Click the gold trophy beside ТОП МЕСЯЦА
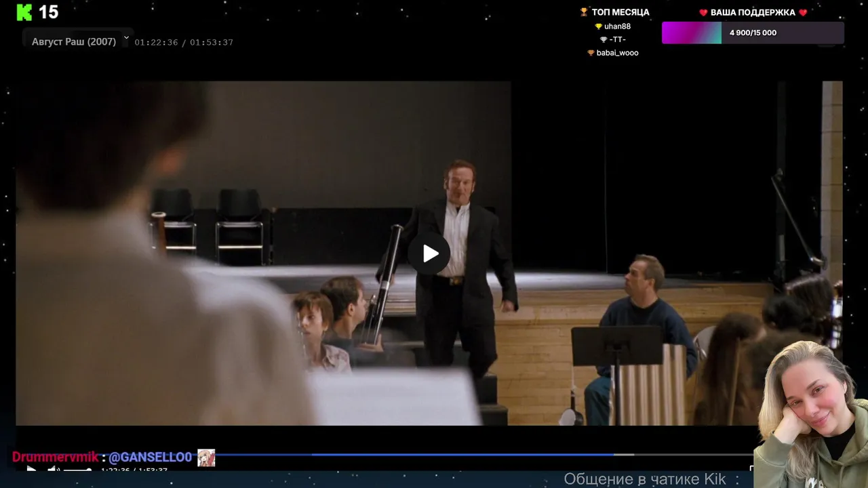This screenshot has height=488, width=868. pos(584,12)
